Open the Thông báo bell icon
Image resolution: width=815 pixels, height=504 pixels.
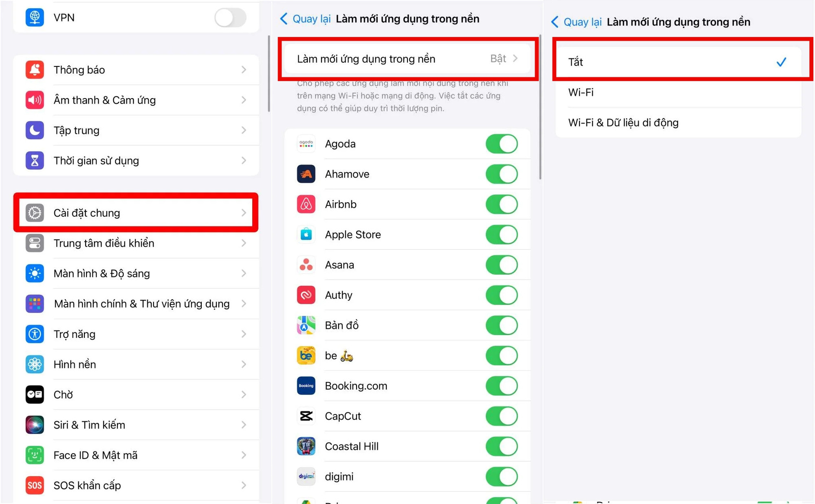tap(35, 70)
